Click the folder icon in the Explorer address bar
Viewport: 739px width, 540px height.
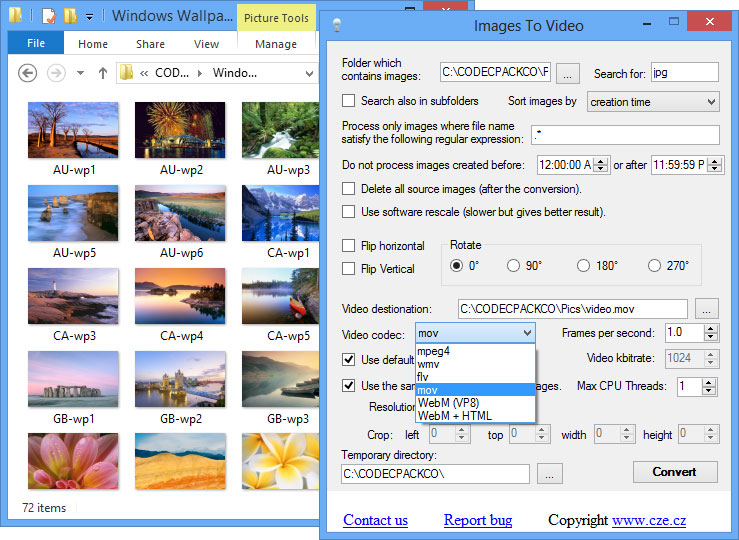127,73
